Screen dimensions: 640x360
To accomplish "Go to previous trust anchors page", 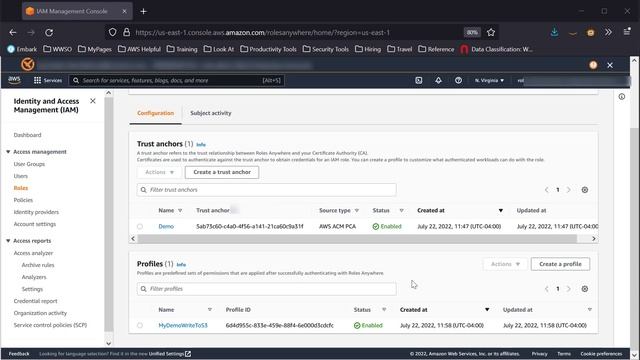I will coord(547,190).
